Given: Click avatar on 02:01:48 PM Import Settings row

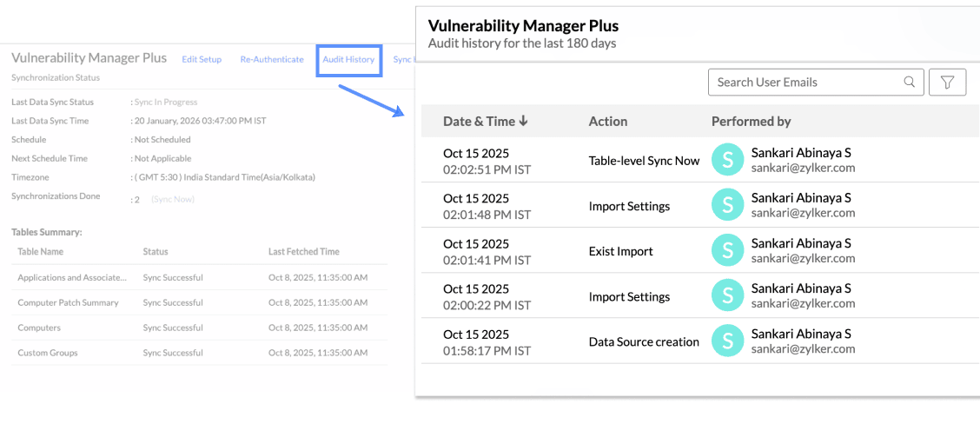Looking at the screenshot, I should click(727, 205).
